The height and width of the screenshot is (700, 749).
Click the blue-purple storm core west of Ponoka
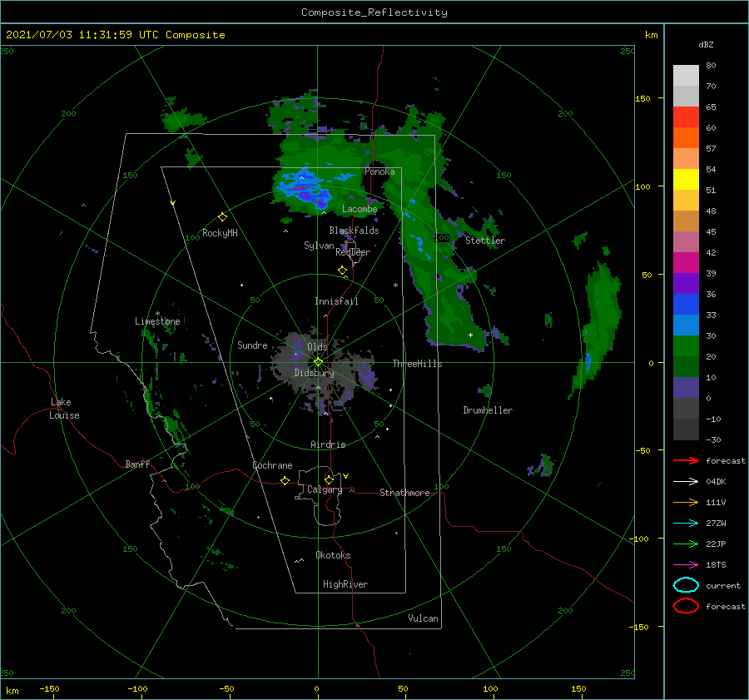pyautogui.click(x=303, y=190)
